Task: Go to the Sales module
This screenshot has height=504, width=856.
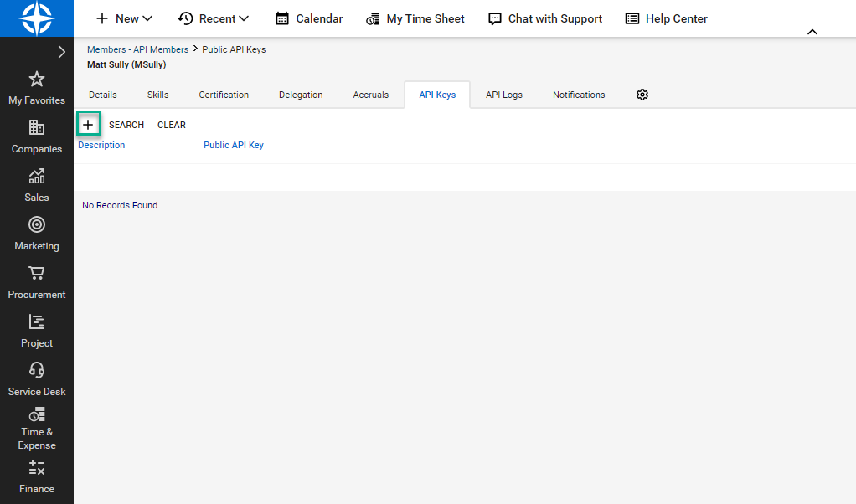Action: point(37,177)
